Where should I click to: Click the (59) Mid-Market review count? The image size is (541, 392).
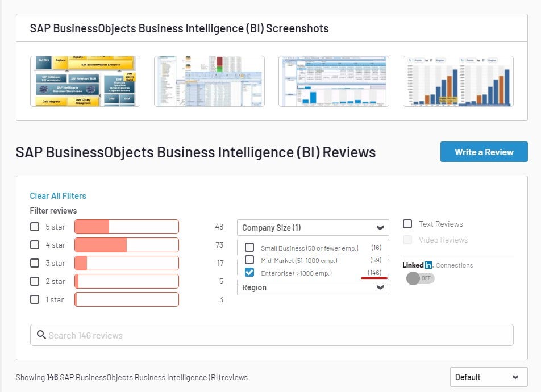(x=376, y=260)
